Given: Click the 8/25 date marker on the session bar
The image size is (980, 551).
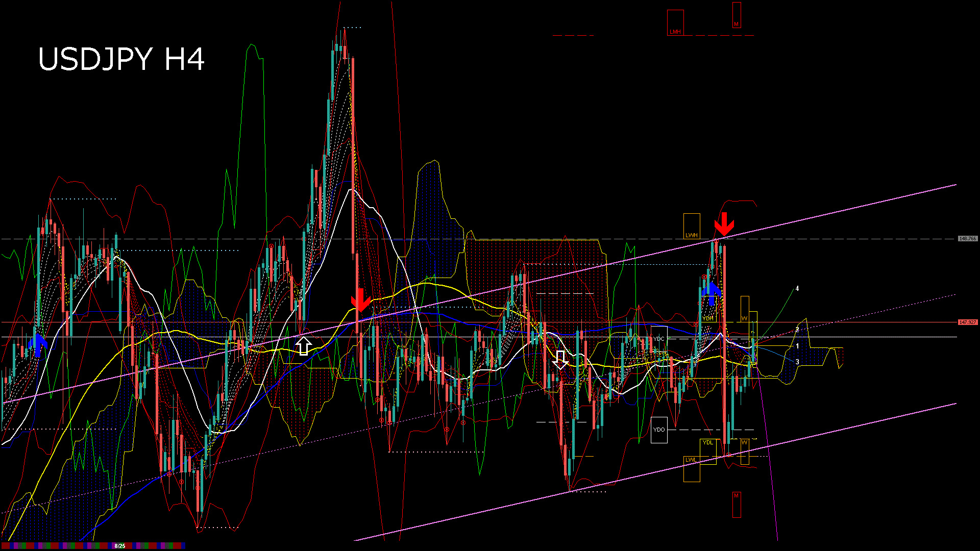Looking at the screenshot, I should click(x=120, y=546).
